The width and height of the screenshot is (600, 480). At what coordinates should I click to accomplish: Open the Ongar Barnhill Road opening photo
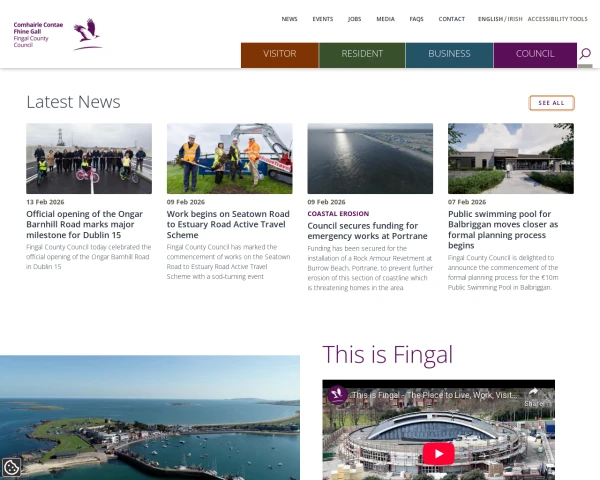[x=89, y=158]
